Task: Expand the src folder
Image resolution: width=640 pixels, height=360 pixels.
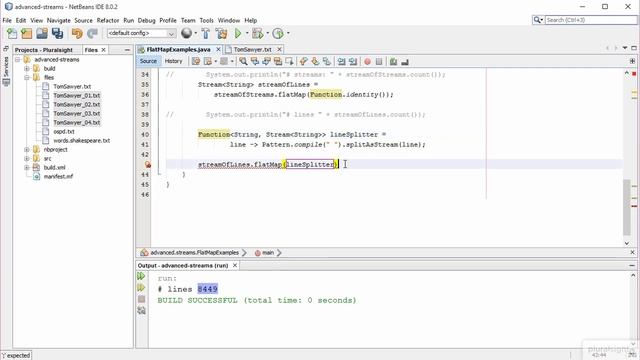Action: tap(27, 158)
